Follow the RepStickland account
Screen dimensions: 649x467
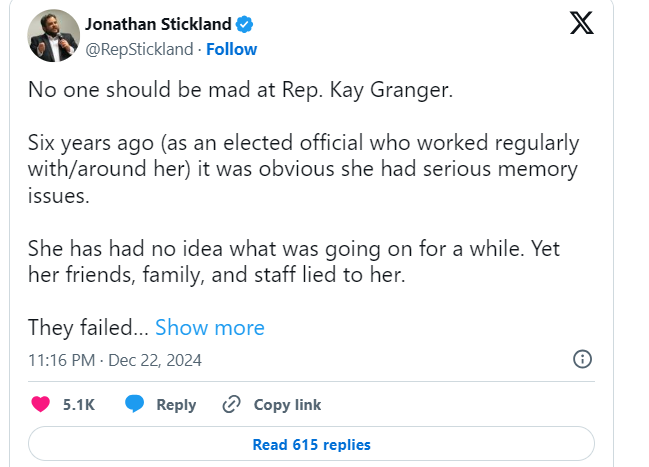click(231, 49)
